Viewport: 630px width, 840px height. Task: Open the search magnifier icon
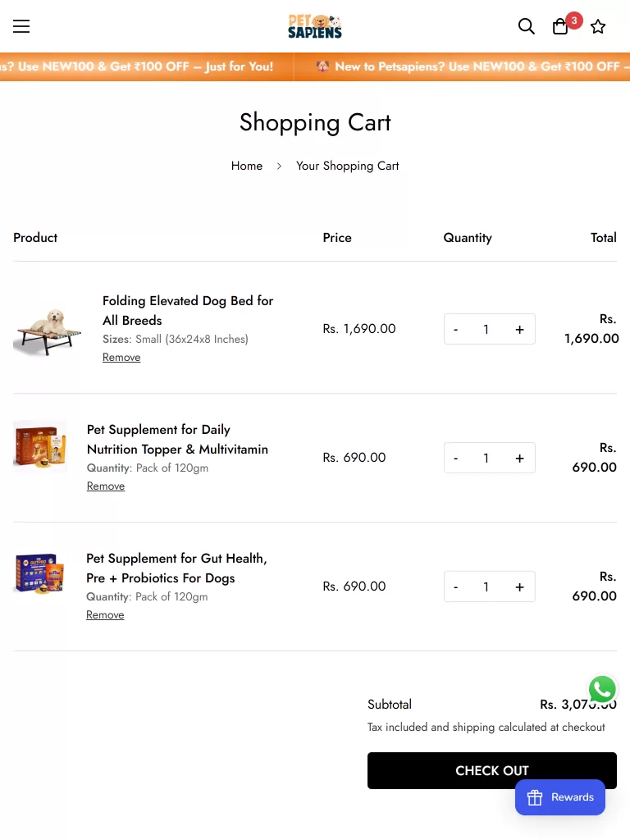pyautogui.click(x=527, y=26)
